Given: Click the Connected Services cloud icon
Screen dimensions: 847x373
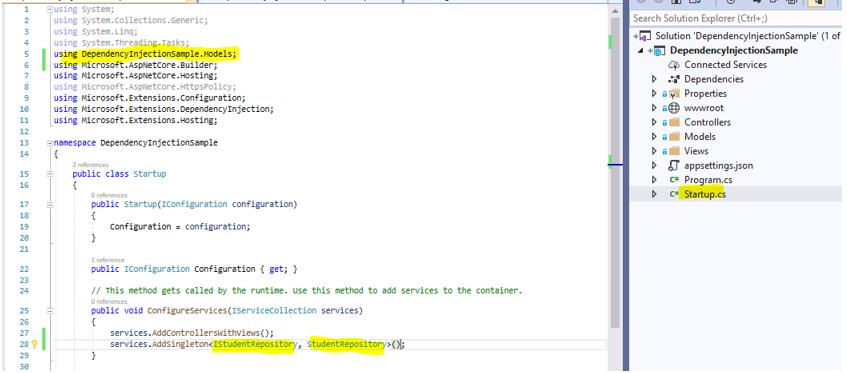Looking at the screenshot, I should [674, 65].
